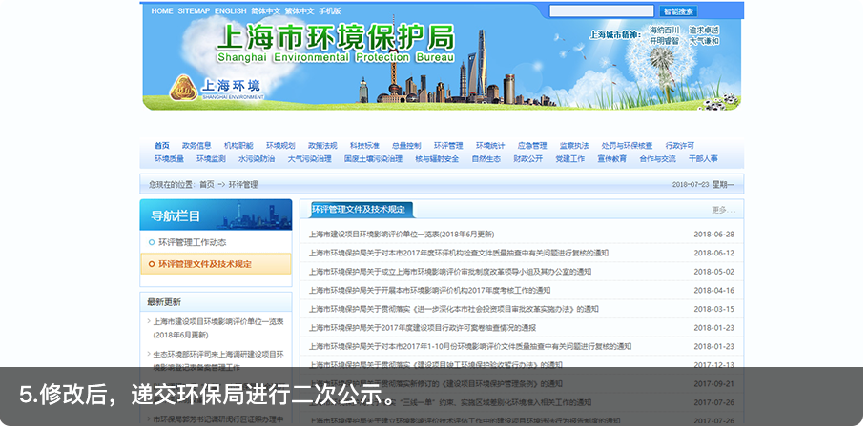The width and height of the screenshot is (868, 429).
Task: Click the 上海环境 gold triangle logo
Action: pyautogui.click(x=184, y=88)
